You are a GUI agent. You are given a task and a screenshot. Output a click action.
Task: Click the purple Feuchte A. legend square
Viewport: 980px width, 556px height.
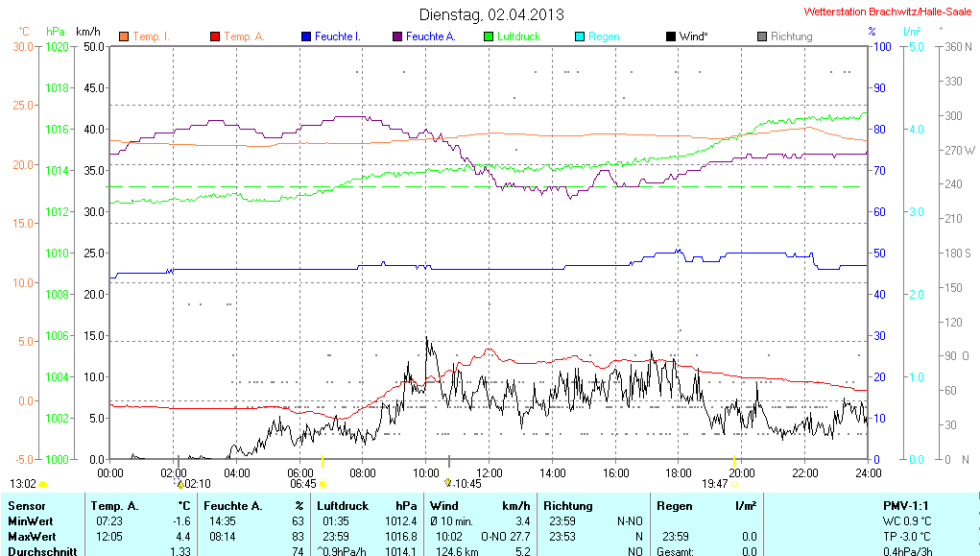pos(396,36)
